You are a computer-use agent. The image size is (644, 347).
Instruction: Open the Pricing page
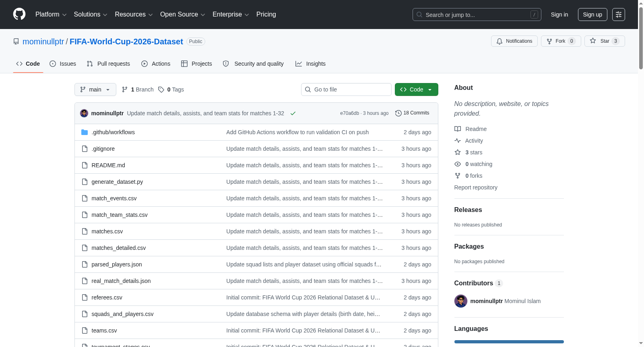coord(266,15)
